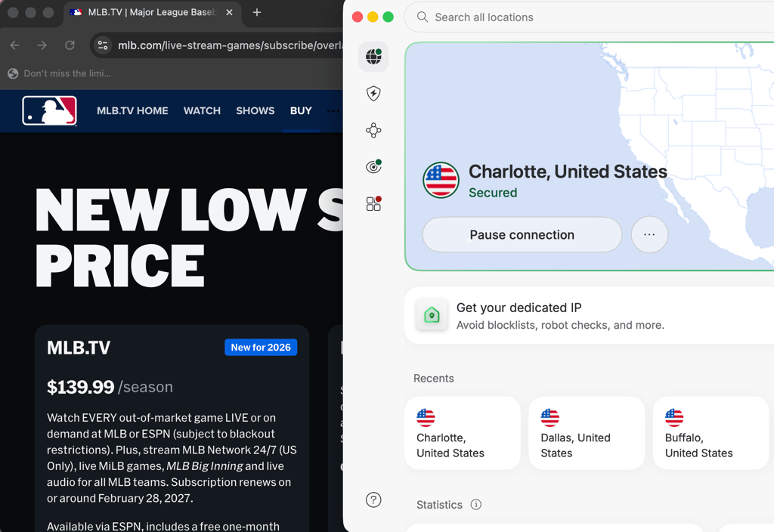Image resolution: width=774 pixels, height=532 pixels.
Task: Click Charlotte, United States connection title
Action: (568, 172)
